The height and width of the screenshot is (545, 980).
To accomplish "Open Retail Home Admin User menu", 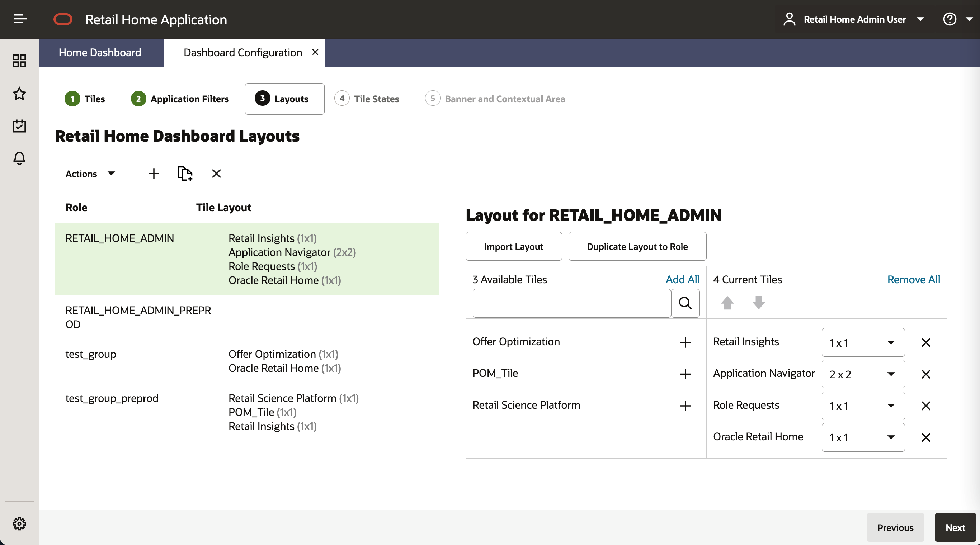I will pos(854,19).
